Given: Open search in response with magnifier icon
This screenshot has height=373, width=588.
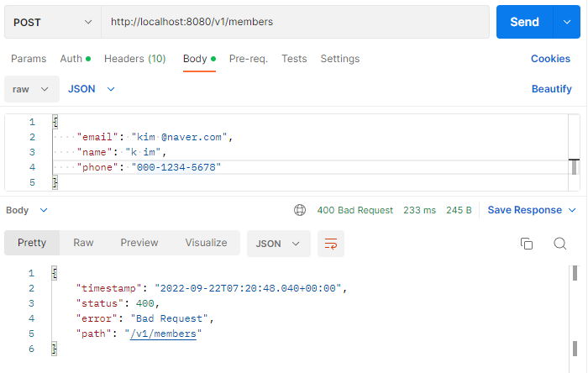Looking at the screenshot, I should point(560,244).
